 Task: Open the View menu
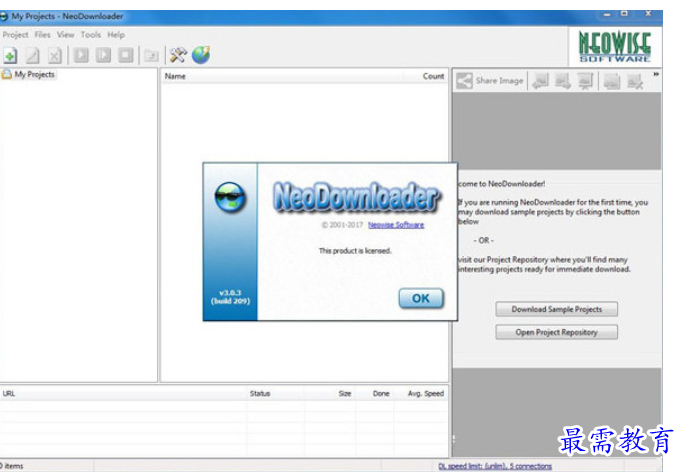(x=66, y=35)
